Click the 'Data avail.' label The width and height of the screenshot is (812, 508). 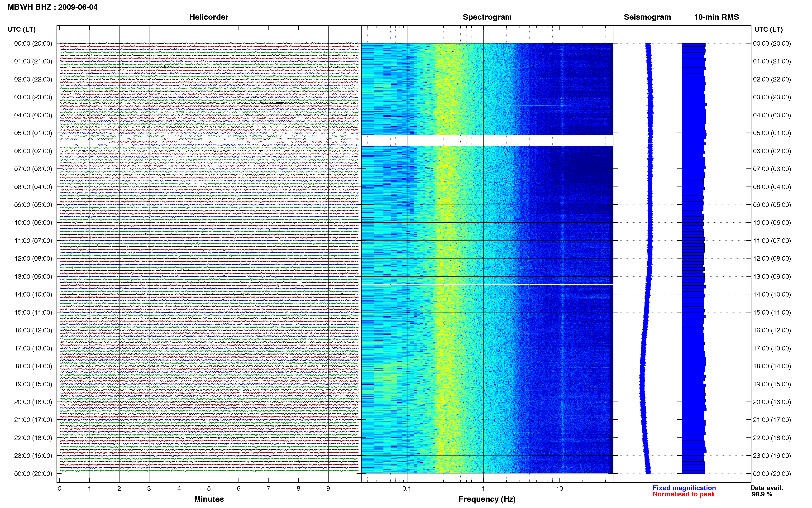click(x=767, y=488)
